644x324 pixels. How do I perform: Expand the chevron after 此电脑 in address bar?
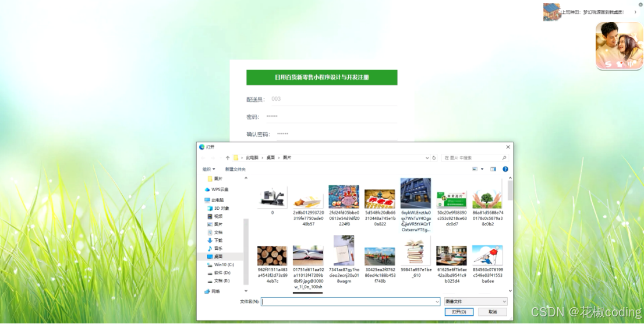click(x=263, y=158)
